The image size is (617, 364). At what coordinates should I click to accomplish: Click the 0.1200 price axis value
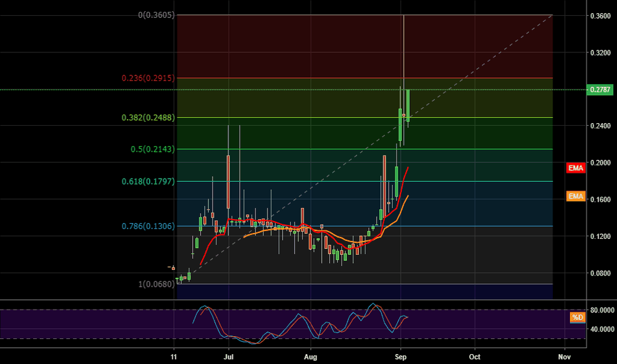pyautogui.click(x=600, y=236)
